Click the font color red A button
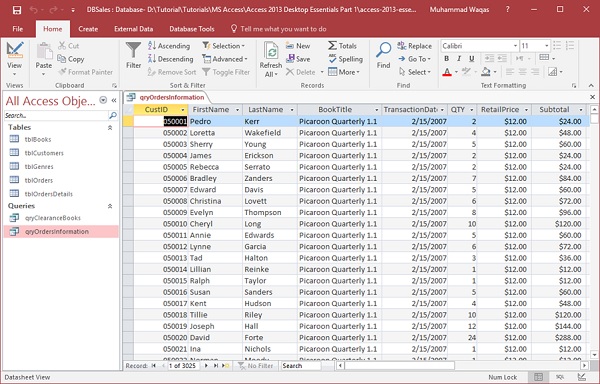The image size is (600, 384). 447,72
